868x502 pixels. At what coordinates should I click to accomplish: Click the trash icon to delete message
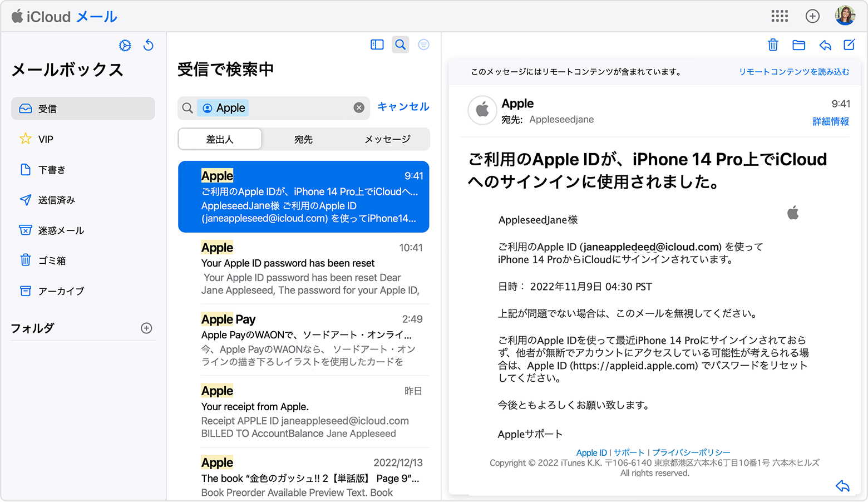pyautogui.click(x=773, y=45)
